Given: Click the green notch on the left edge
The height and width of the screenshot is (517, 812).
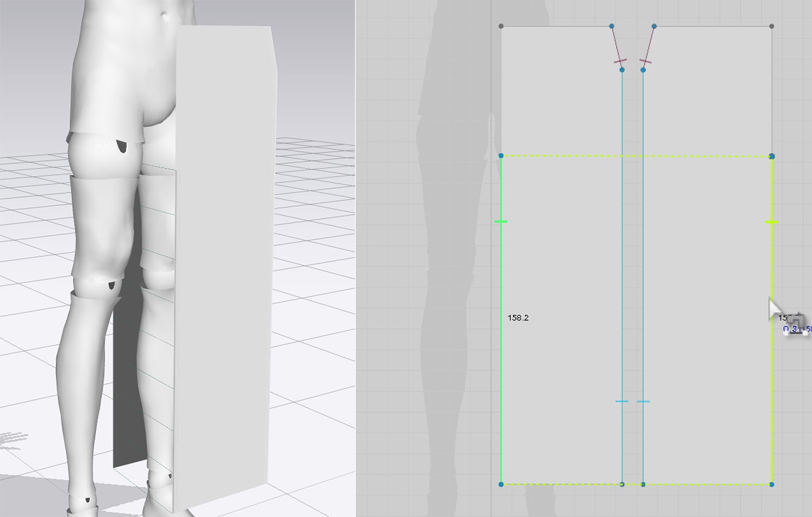Looking at the screenshot, I should point(501,221).
